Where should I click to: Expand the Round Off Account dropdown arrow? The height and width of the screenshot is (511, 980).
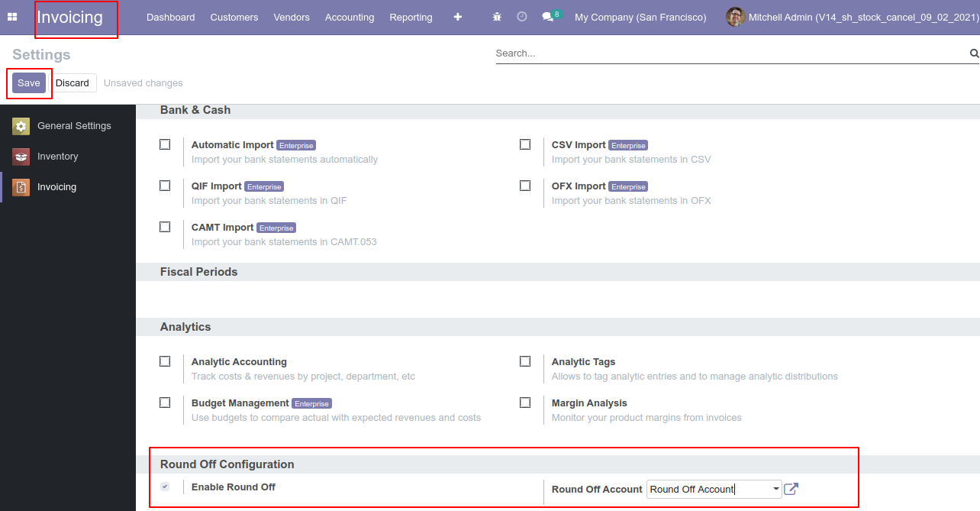[x=776, y=489]
